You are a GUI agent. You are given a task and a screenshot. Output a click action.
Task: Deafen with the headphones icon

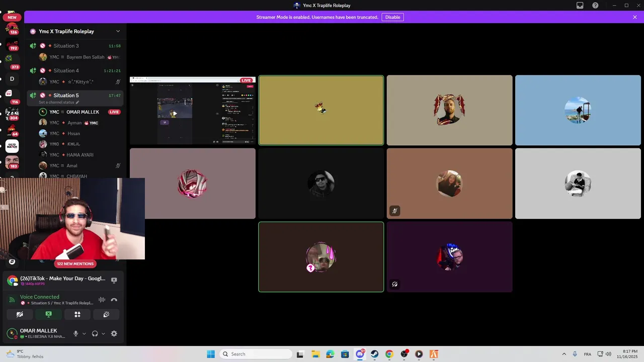point(95,333)
